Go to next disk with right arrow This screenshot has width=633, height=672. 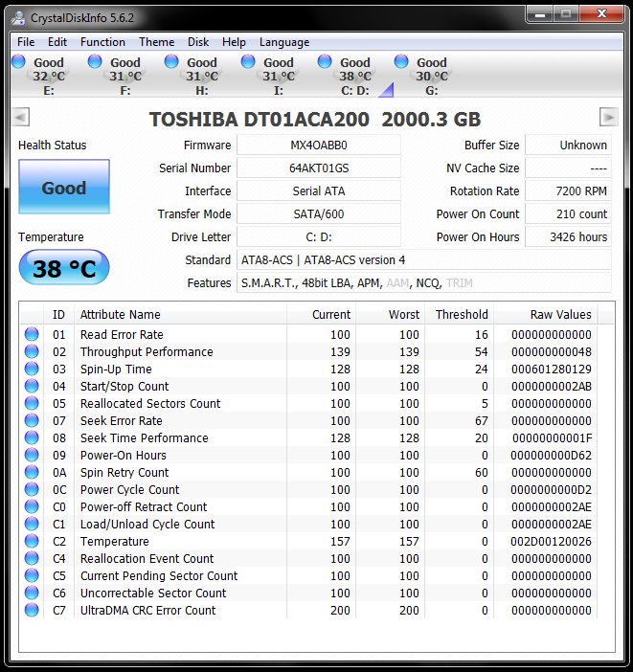(608, 117)
